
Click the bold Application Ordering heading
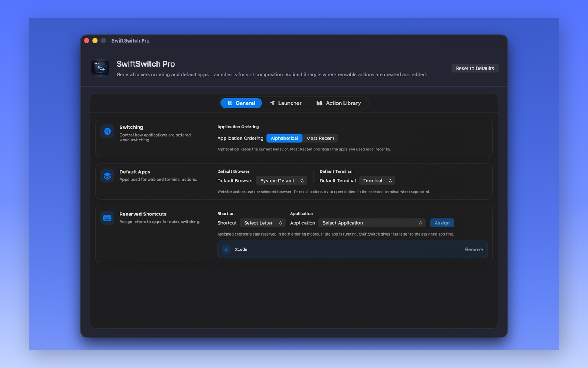click(238, 127)
